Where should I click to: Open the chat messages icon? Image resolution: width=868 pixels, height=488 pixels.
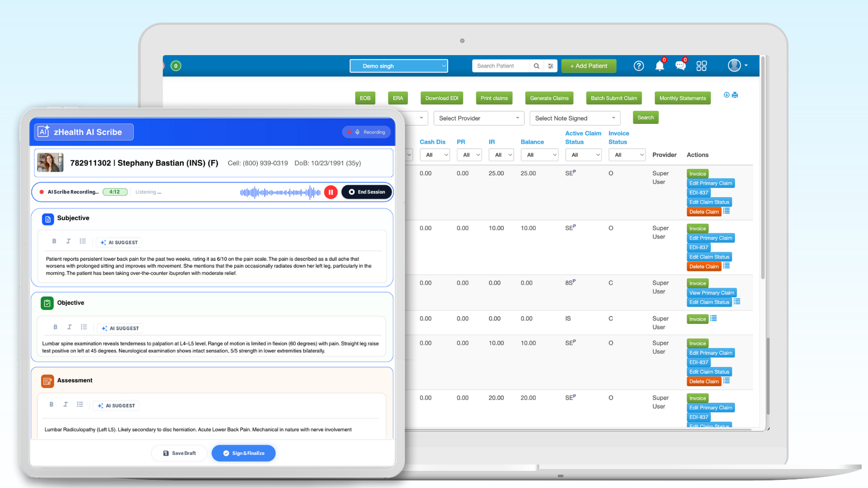point(680,66)
